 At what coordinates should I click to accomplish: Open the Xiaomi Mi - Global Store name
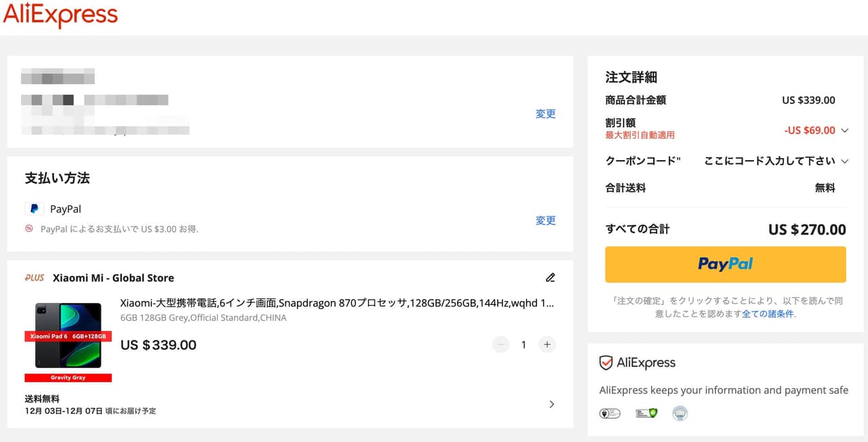(x=113, y=278)
